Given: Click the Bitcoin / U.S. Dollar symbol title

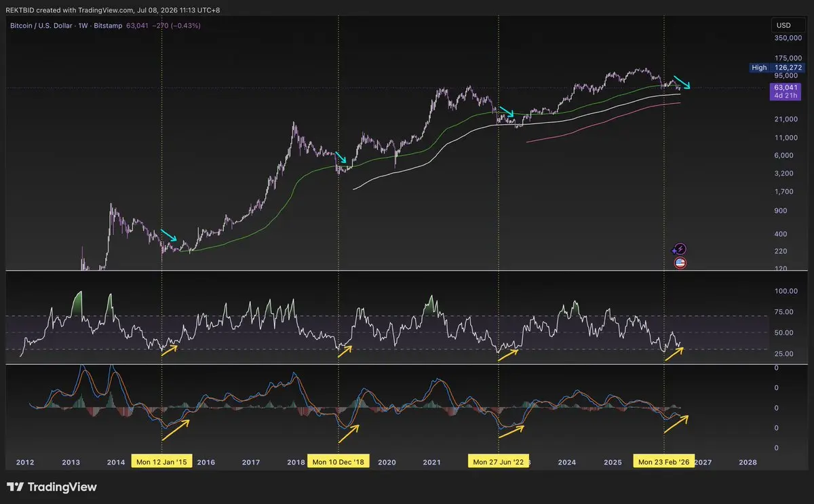Looking at the screenshot, I should coord(41,26).
